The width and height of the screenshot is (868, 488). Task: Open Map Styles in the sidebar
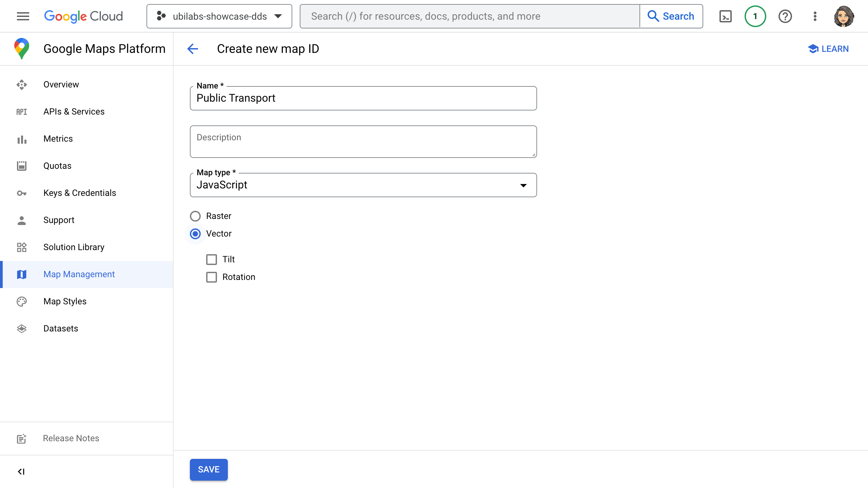tap(86, 301)
